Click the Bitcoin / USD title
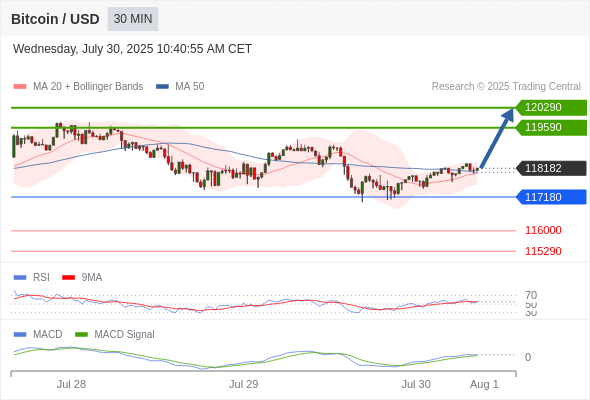Screen dimensions: 590x400 (55, 19)
